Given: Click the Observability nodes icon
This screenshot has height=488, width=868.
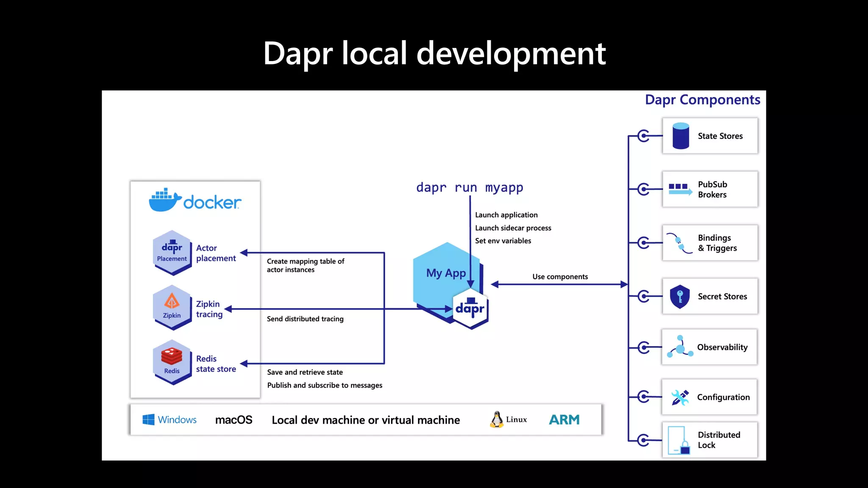Looking at the screenshot, I should point(680,347).
